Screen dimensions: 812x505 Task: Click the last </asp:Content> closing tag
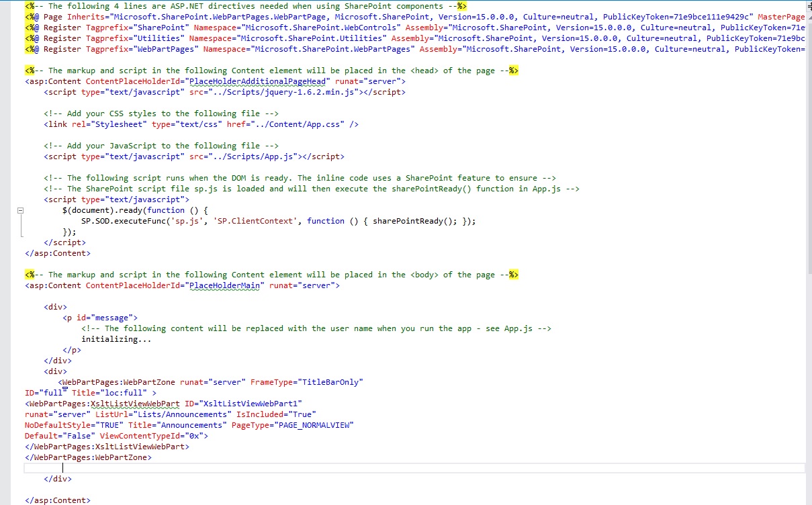[57, 500]
